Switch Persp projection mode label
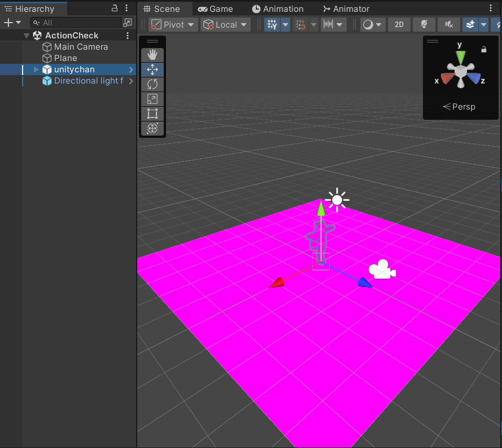 tap(460, 107)
